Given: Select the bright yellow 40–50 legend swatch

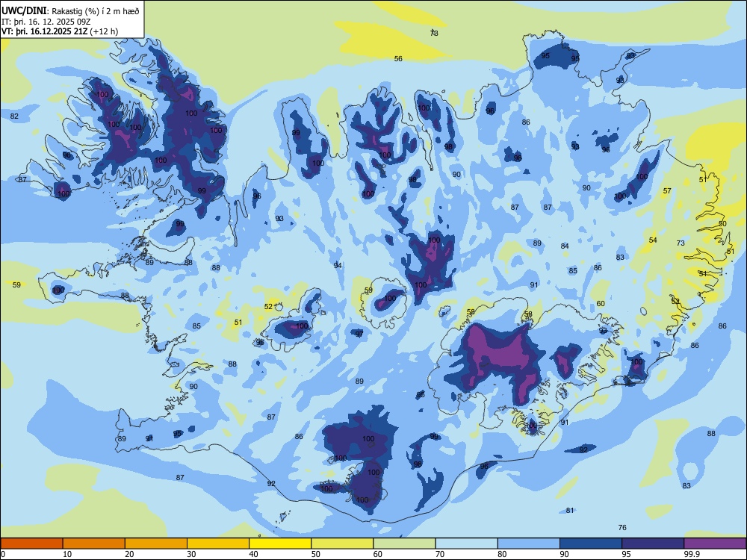Looking at the screenshot, I should tap(280, 544).
